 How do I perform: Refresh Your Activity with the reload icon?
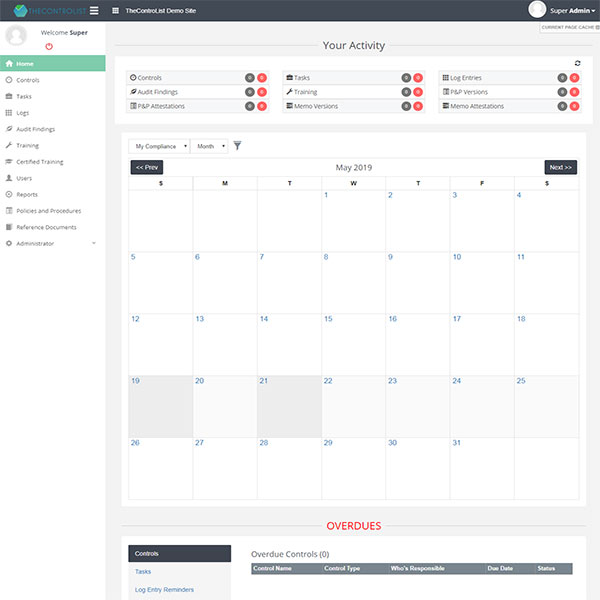(577, 63)
